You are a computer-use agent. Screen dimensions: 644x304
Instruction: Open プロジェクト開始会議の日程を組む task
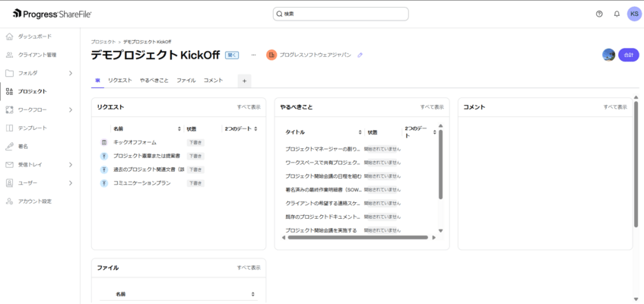[324, 176]
